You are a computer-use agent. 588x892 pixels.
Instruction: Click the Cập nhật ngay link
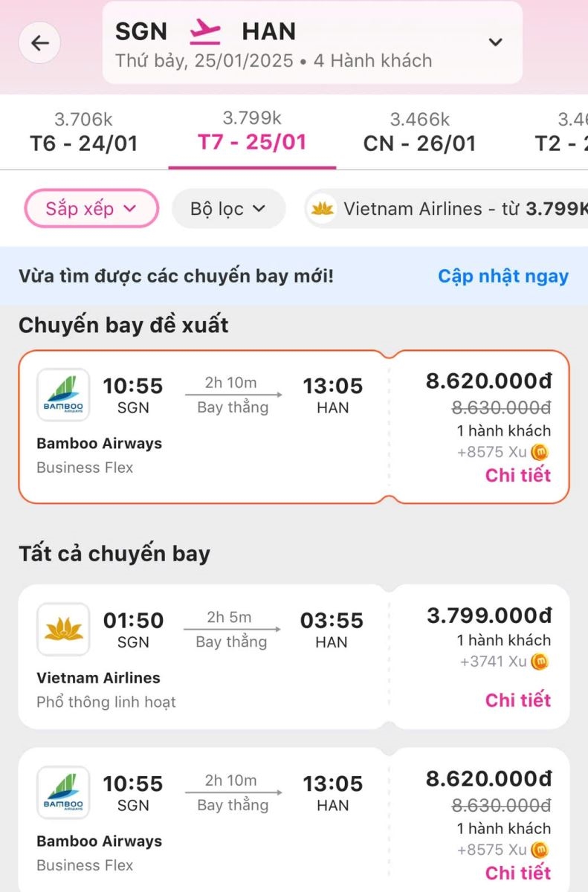pos(503,277)
